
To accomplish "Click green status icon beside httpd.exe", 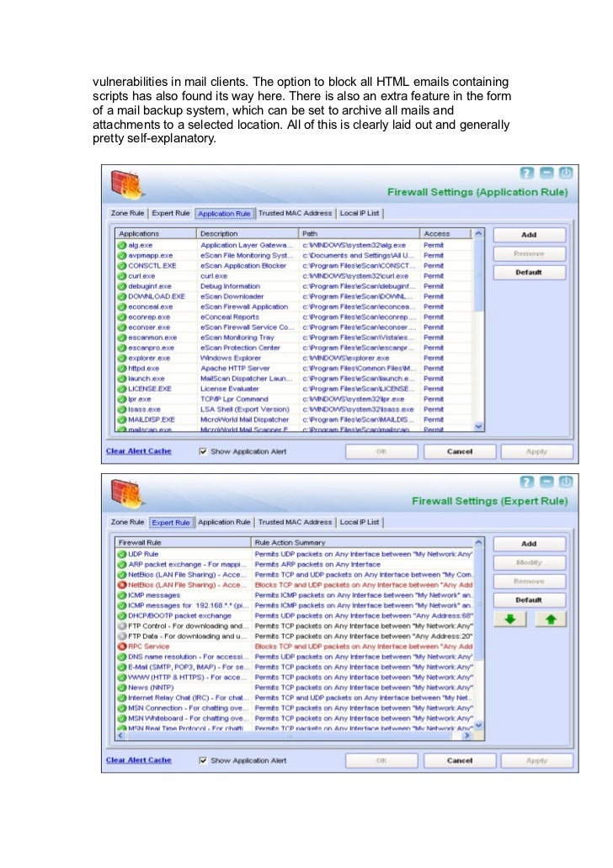I will tap(122, 368).
